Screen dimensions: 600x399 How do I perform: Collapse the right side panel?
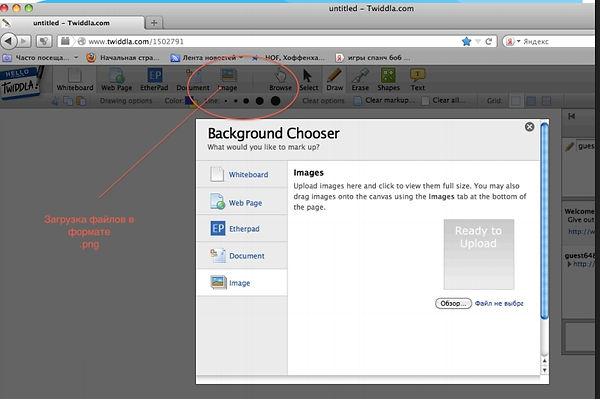(x=572, y=116)
